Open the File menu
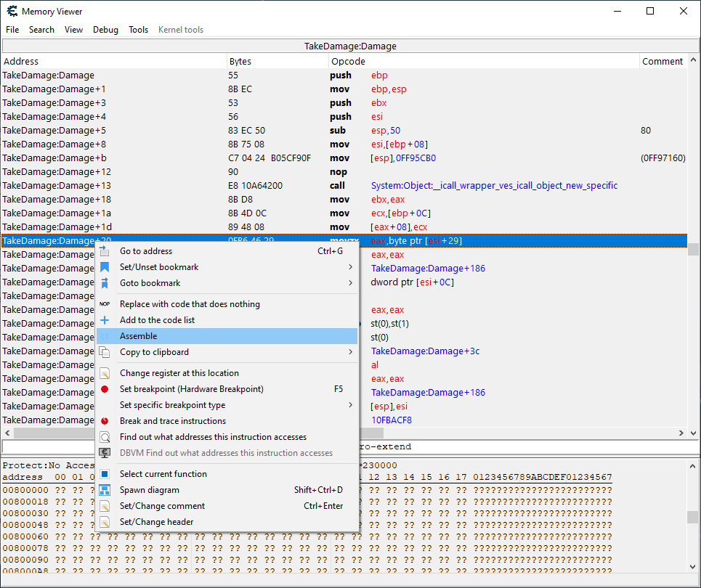Viewport: 701px width, 588px height. (x=12, y=30)
